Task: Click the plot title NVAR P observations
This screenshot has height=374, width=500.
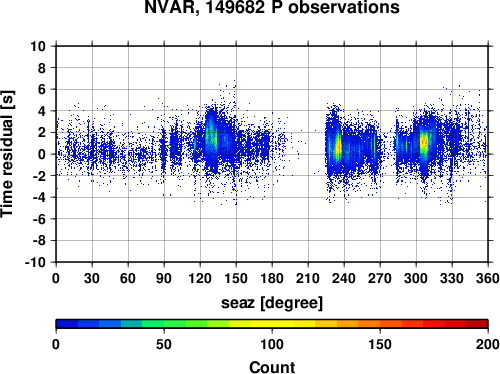Action: point(272,7)
